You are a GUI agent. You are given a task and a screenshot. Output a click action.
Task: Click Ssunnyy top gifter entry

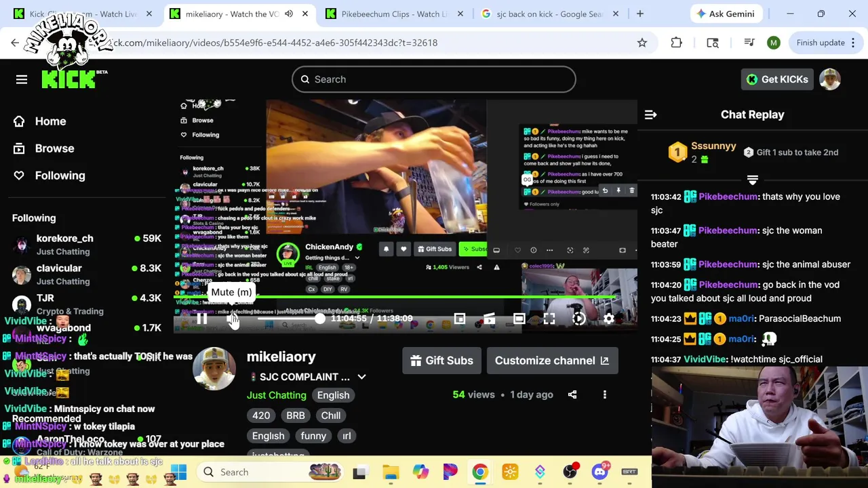coord(703,152)
